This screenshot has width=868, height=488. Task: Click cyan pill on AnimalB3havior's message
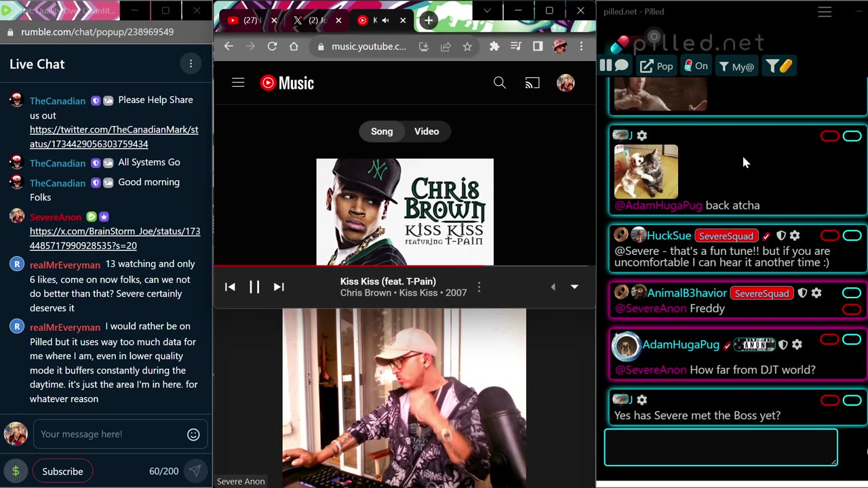(x=852, y=293)
